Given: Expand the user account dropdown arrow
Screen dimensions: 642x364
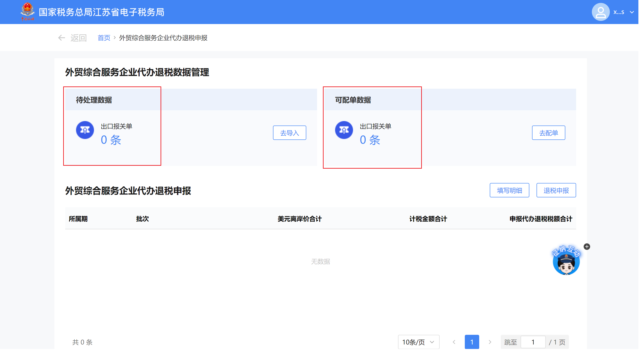Looking at the screenshot, I should coord(632,12).
